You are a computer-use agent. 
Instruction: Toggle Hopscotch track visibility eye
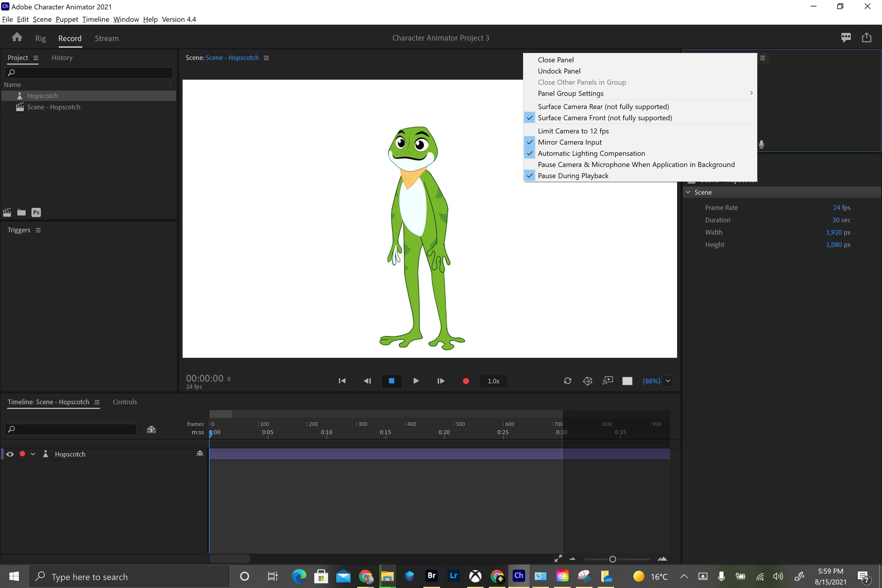(10, 454)
